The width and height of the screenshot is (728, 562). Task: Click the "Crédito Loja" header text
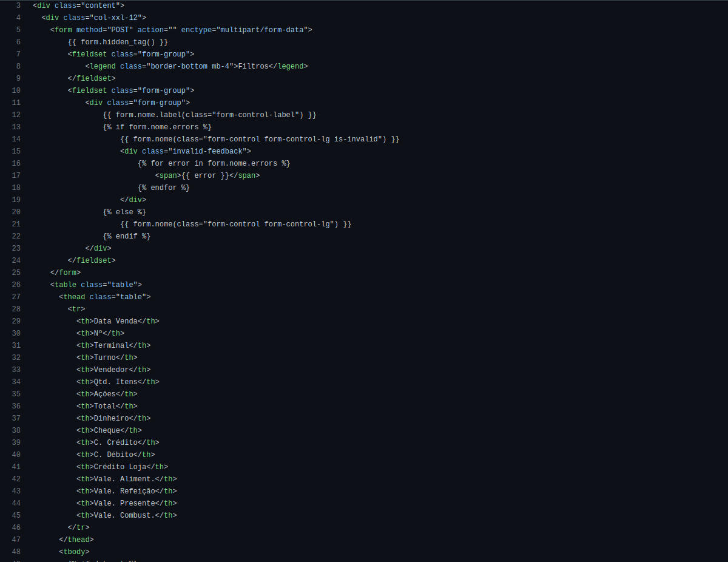(x=120, y=467)
